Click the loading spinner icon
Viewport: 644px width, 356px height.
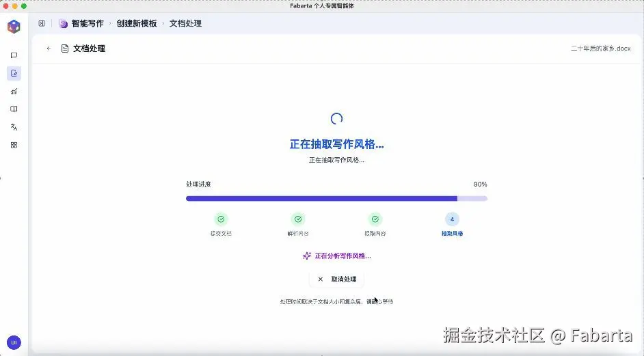click(336, 119)
